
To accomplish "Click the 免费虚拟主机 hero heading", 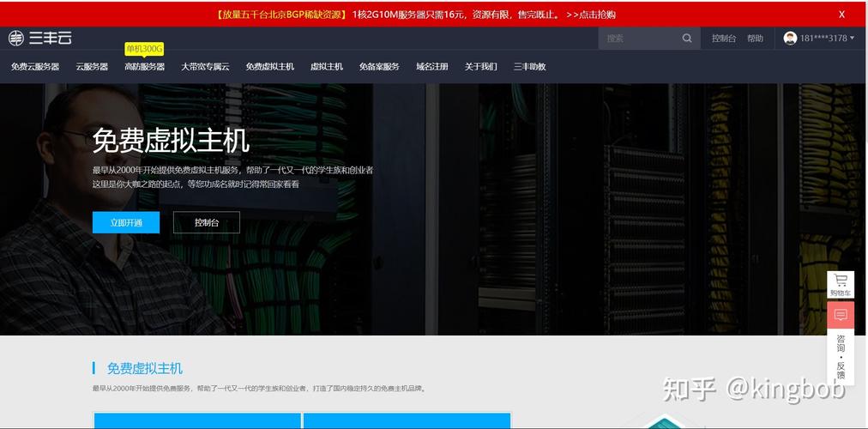I will click(x=171, y=141).
